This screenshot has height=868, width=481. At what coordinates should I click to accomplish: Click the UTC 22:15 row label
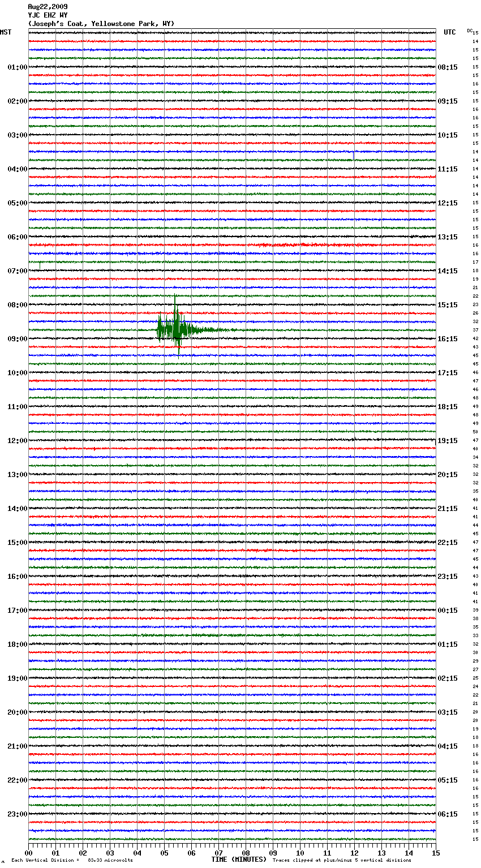pos(448,543)
